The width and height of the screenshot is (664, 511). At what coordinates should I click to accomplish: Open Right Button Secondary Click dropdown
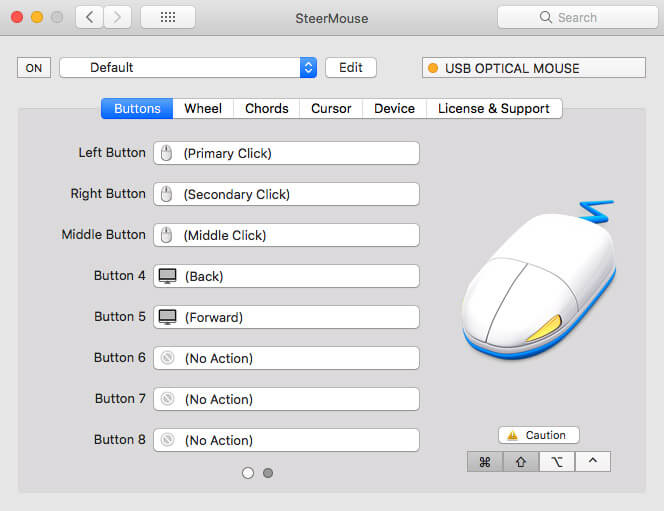[286, 194]
